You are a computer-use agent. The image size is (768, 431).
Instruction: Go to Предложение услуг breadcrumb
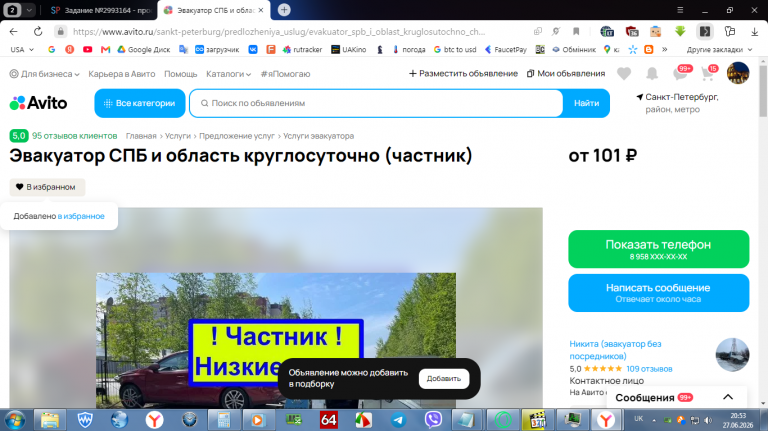(x=237, y=136)
